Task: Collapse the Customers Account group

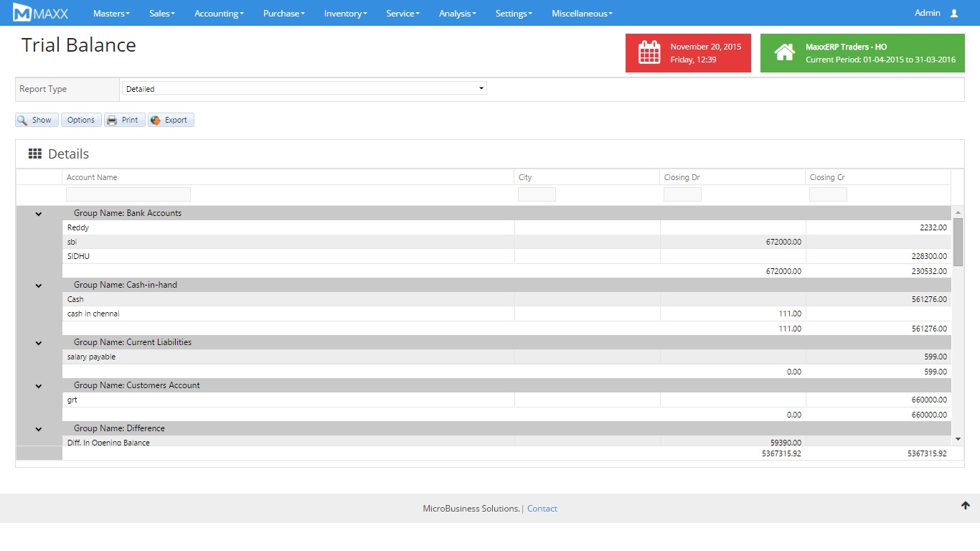Action: tap(39, 386)
